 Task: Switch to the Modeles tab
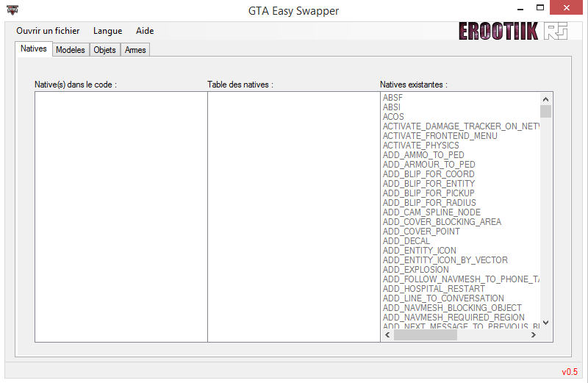[71, 50]
